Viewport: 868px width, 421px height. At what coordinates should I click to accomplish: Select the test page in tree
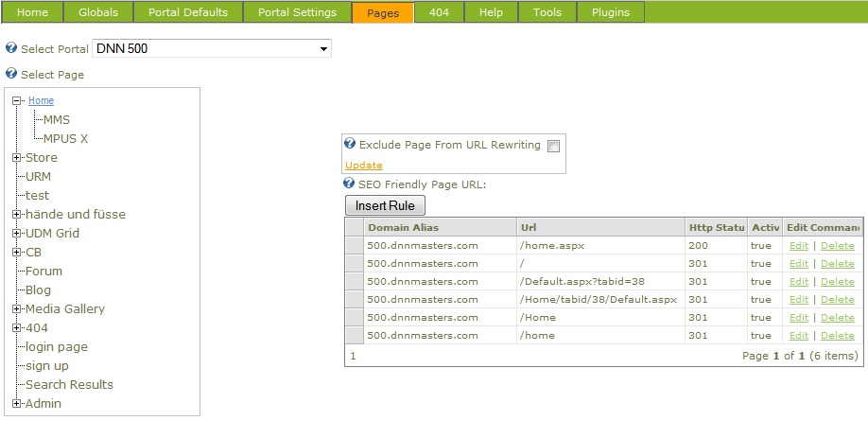pos(37,196)
